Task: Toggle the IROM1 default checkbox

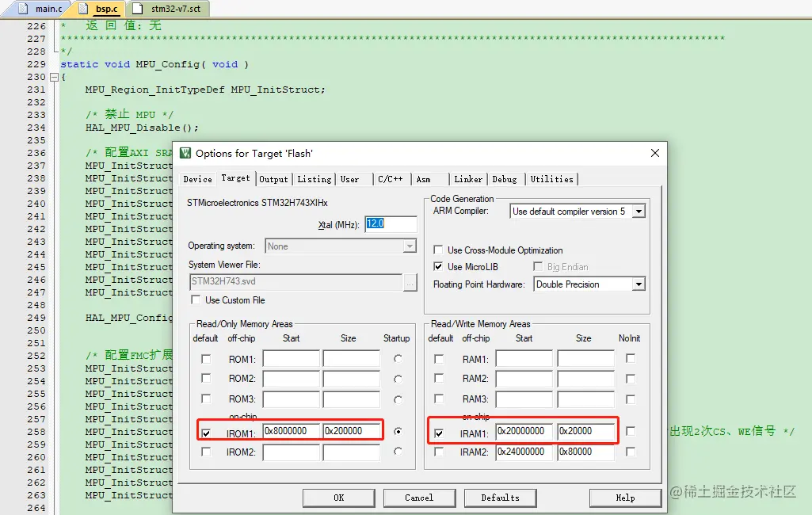Action: coord(206,433)
